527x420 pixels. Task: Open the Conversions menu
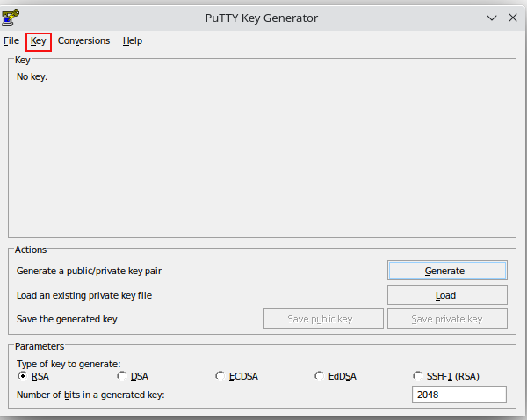(83, 40)
